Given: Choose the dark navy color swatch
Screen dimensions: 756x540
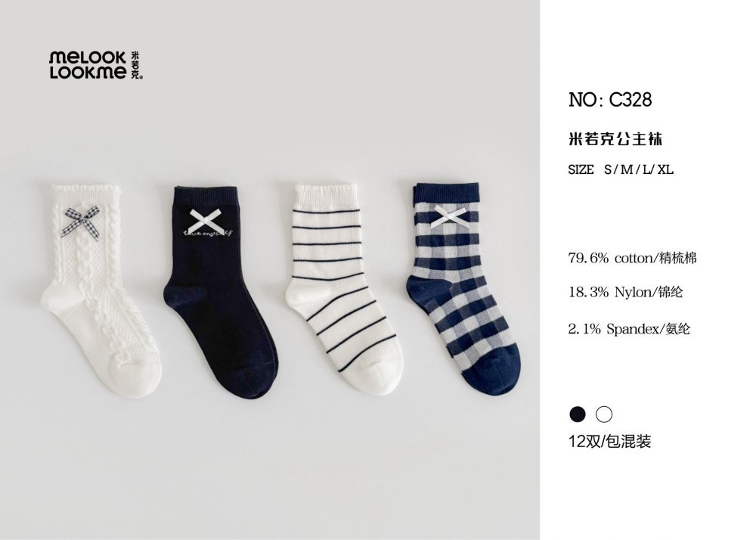Looking at the screenshot, I should click(x=577, y=414).
